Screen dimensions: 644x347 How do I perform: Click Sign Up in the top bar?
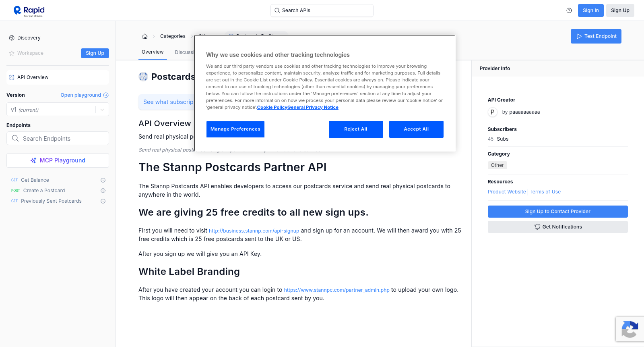point(620,10)
